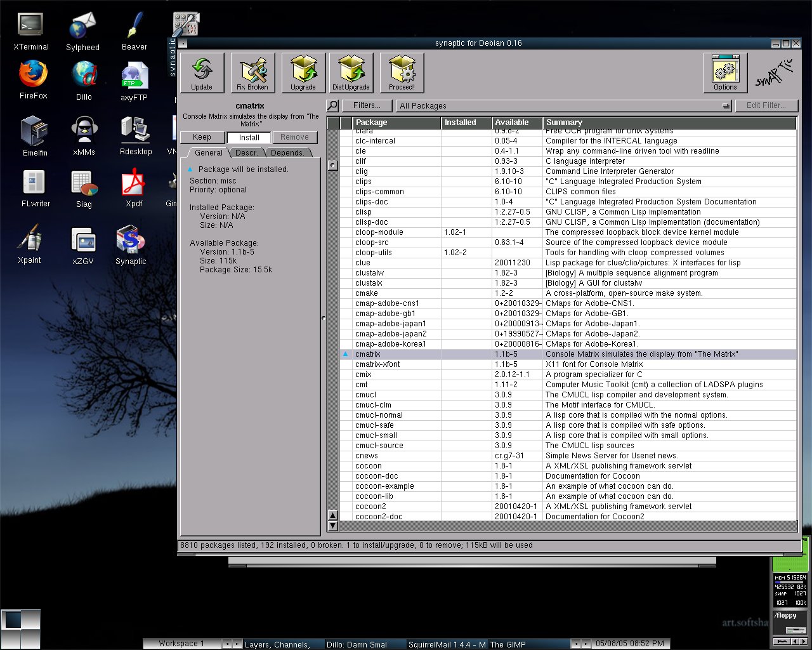812x650 pixels.
Task: Toggle the Remove action for cmatrix
Action: pyautogui.click(x=294, y=137)
